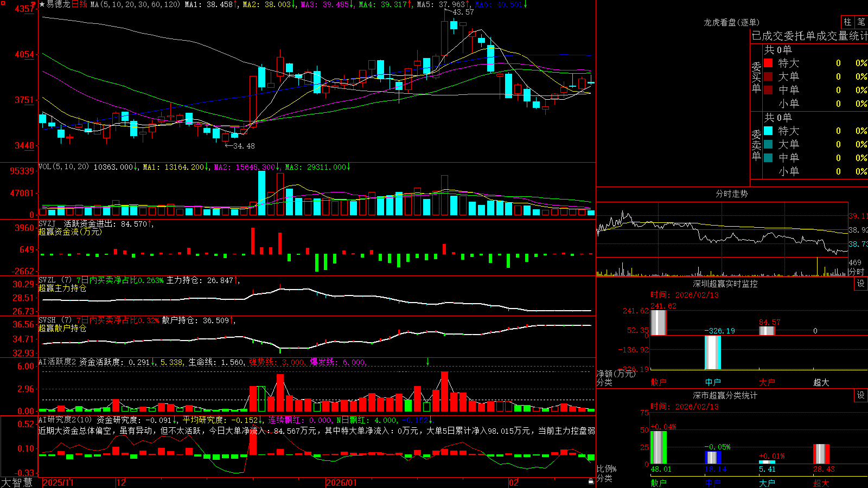The height and width of the screenshot is (488, 868).
Task: Click the dark red 大单 buy-order swatch
Action: click(x=768, y=76)
